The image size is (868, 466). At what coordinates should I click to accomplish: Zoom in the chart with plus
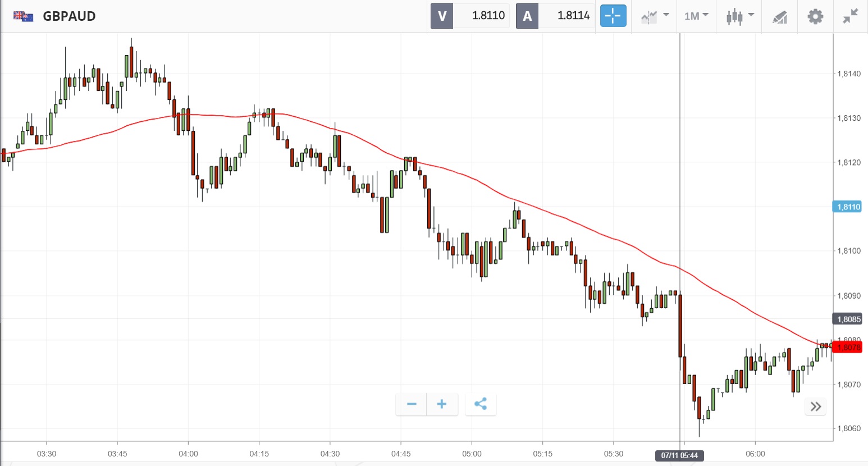[x=442, y=404]
